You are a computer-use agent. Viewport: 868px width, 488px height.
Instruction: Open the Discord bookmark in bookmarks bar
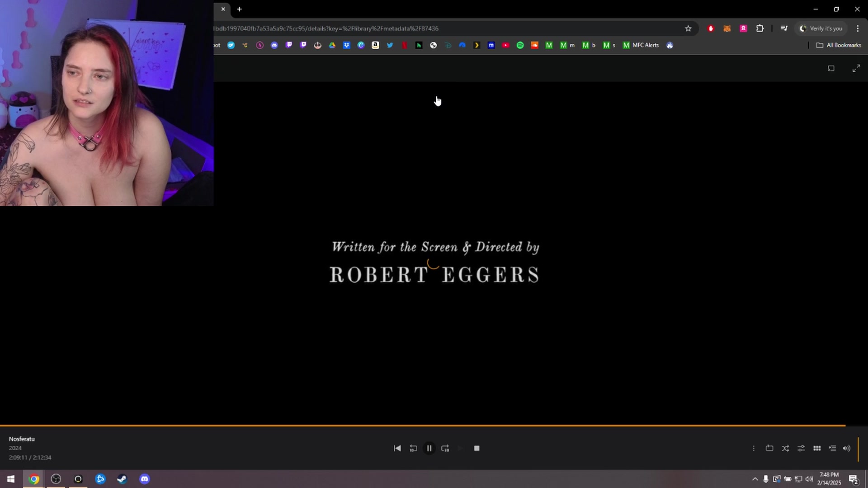(274, 45)
